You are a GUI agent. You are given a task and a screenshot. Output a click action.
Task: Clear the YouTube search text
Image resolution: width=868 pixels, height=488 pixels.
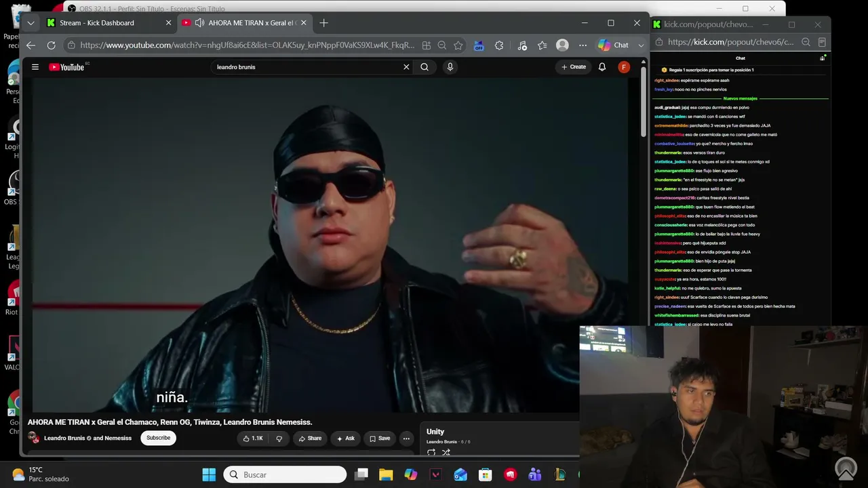point(406,67)
